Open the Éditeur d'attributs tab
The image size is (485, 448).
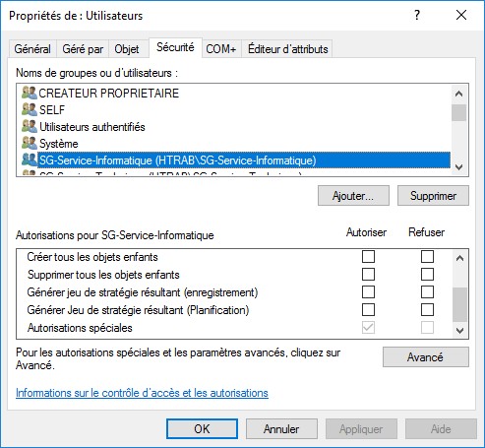[x=288, y=49]
